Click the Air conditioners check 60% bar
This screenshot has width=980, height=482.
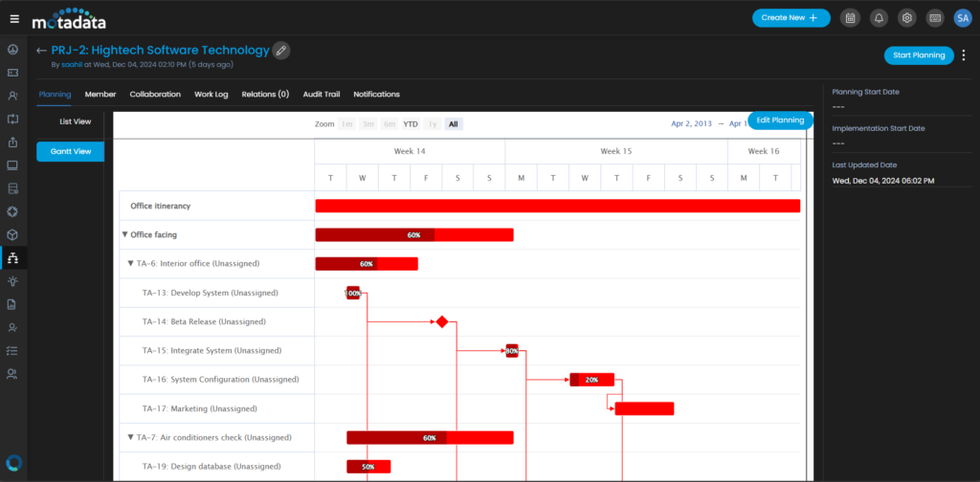430,438
